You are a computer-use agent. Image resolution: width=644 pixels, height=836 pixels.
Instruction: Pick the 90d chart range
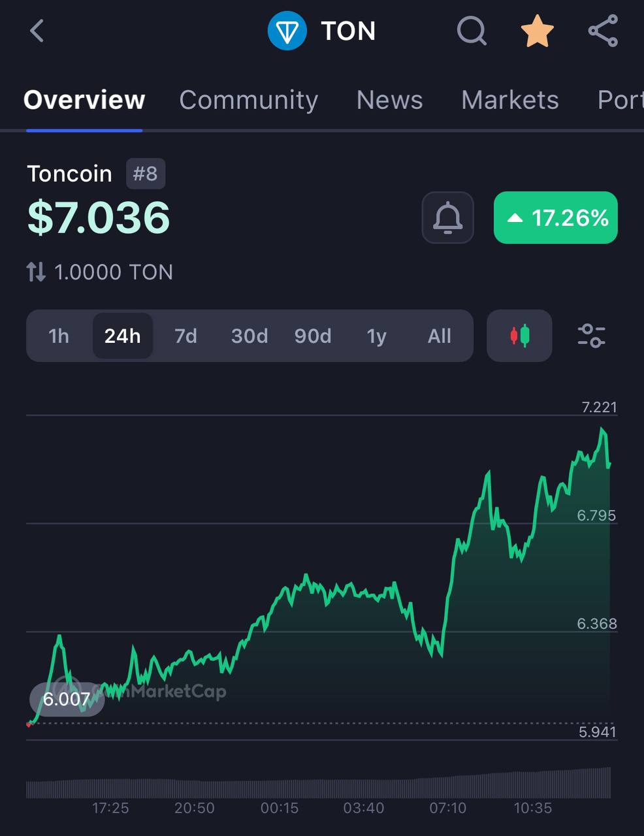pos(313,336)
